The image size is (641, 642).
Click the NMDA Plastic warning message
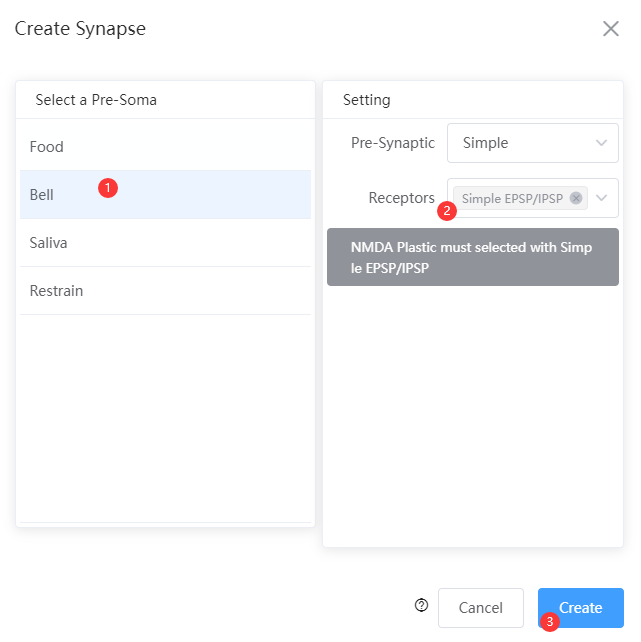[473, 257]
